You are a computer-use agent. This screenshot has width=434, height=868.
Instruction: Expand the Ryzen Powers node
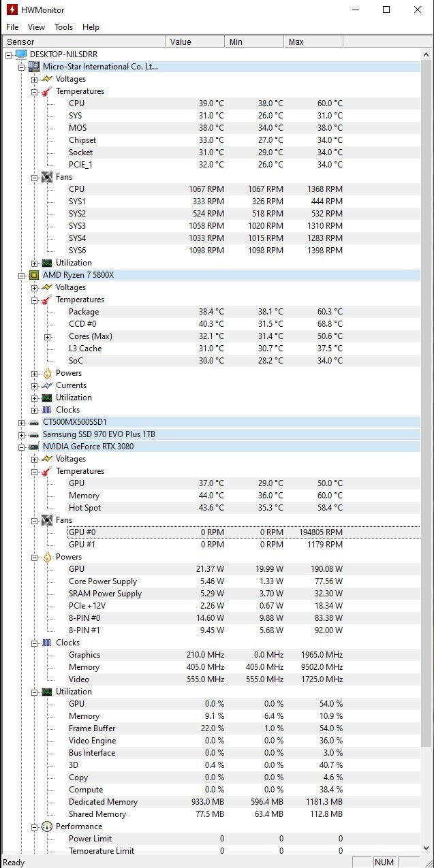coord(35,373)
